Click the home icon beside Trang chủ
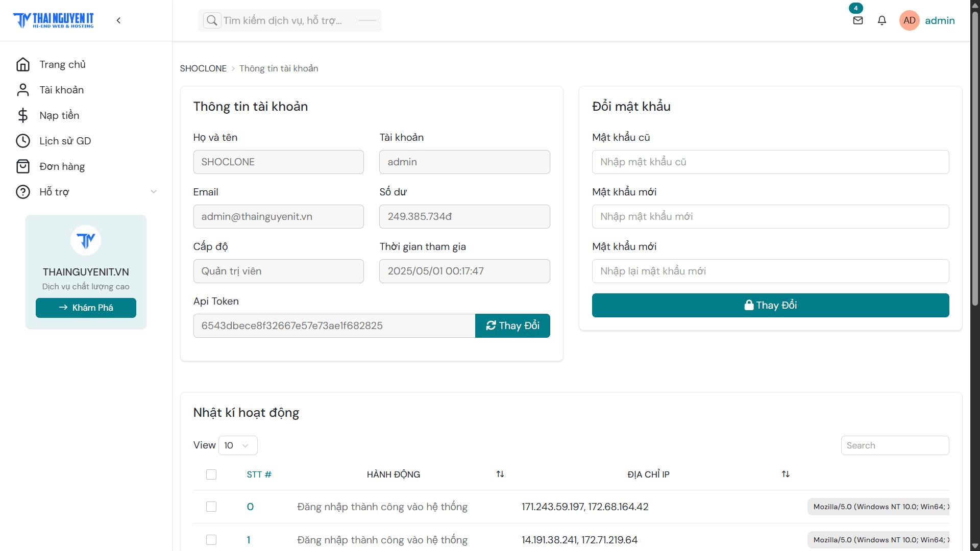Viewport: 980px width, 551px height. (23, 64)
